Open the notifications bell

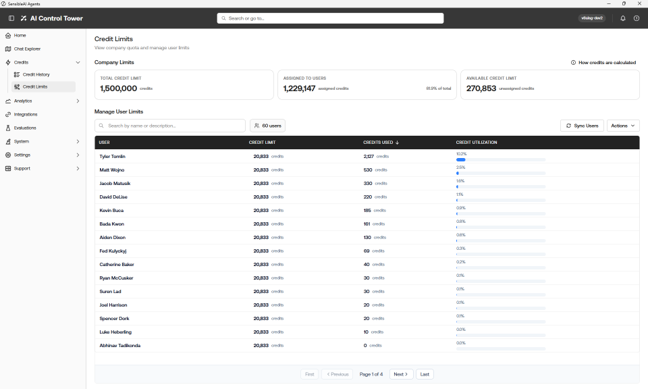pyautogui.click(x=623, y=18)
